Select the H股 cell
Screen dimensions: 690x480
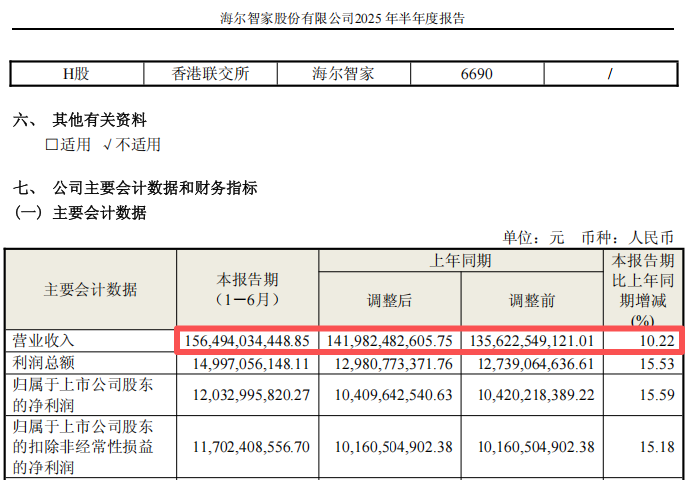pos(76,73)
